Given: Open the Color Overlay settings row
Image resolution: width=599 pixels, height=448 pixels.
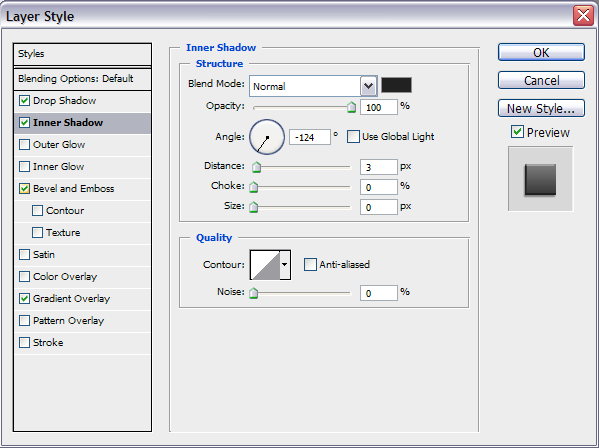Looking at the screenshot, I should click(x=82, y=277).
